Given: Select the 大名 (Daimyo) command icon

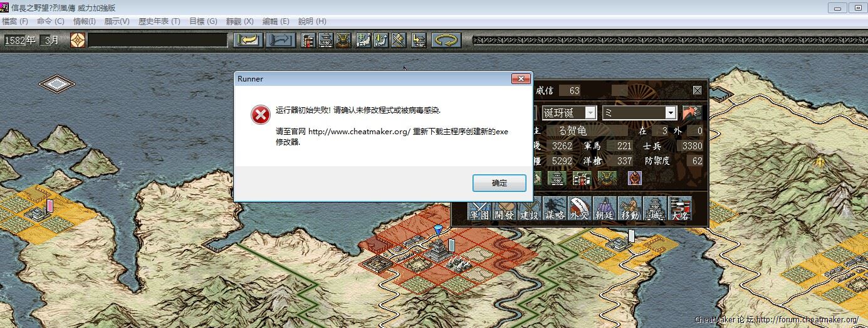Looking at the screenshot, I should click(680, 209).
